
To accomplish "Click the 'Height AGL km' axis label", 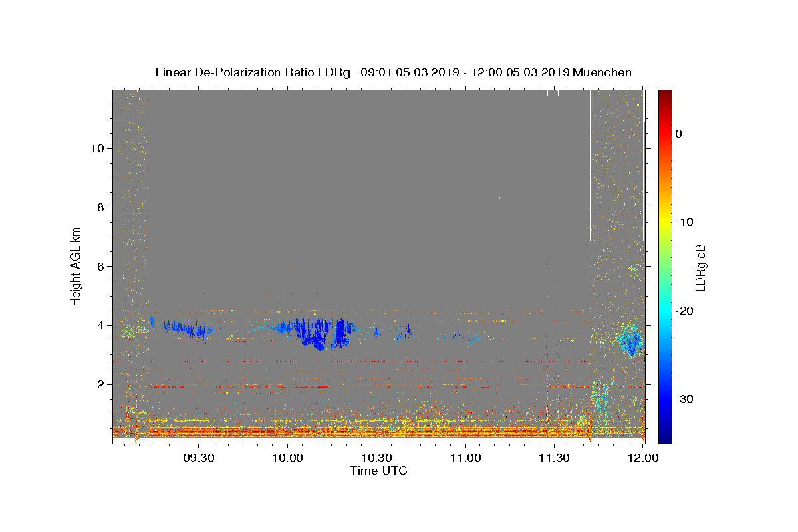I will pyautogui.click(x=76, y=267).
